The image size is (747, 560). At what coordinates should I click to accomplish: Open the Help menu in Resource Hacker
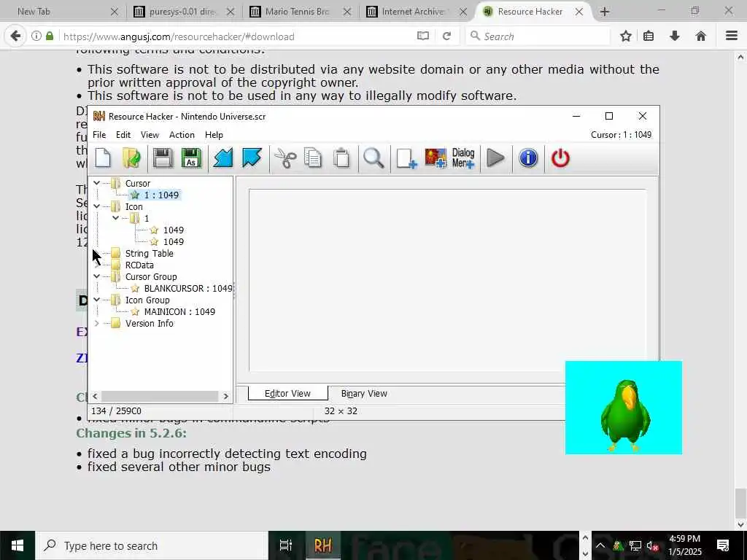[214, 135]
